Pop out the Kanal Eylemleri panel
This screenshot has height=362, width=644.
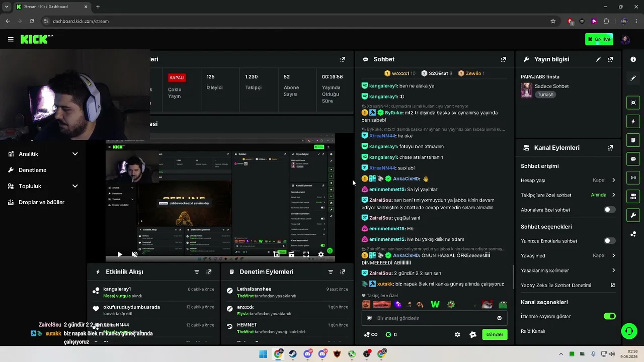click(x=610, y=148)
